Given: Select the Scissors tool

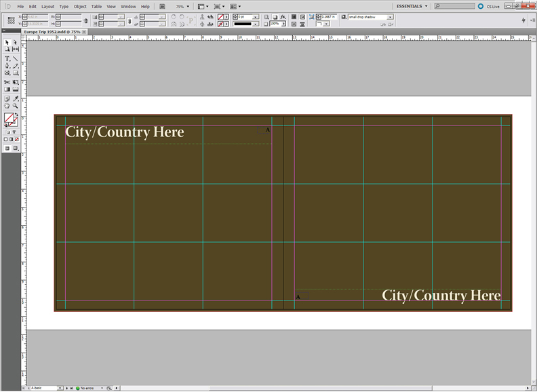Looking at the screenshot, I should [7, 81].
